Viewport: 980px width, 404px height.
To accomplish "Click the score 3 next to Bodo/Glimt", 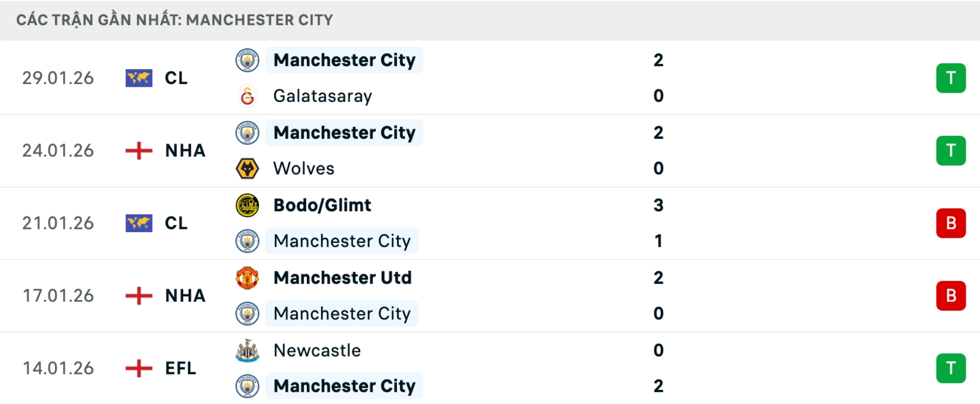I will point(659,205).
